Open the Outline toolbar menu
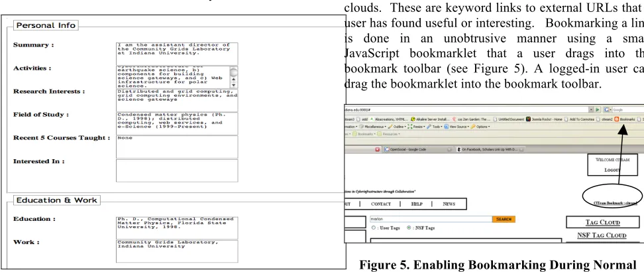The width and height of the screenshot is (644, 272). pos(397,127)
